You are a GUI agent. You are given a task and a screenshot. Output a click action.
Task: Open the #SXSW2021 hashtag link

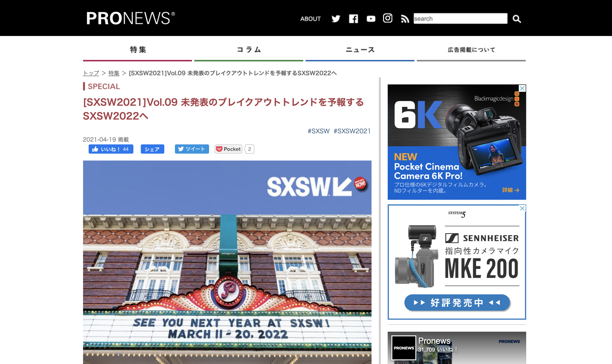click(352, 131)
